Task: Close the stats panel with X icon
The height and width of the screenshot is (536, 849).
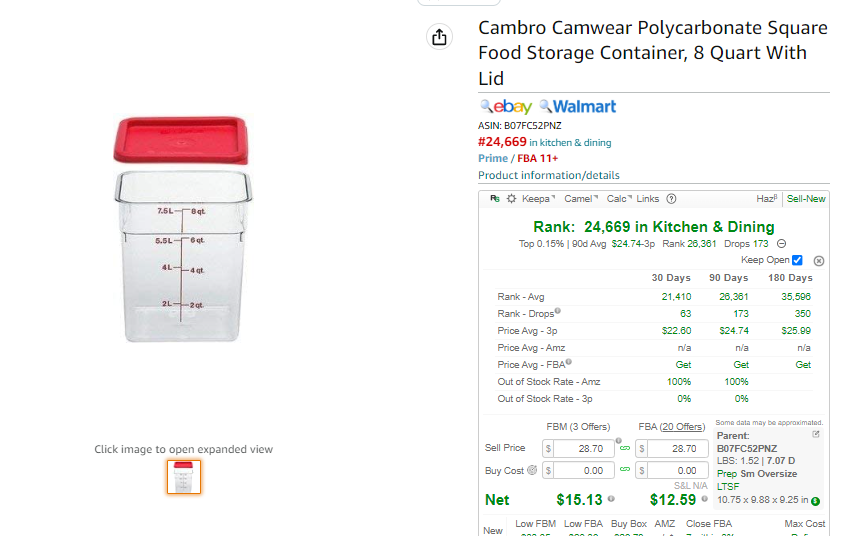Action: pos(819,261)
